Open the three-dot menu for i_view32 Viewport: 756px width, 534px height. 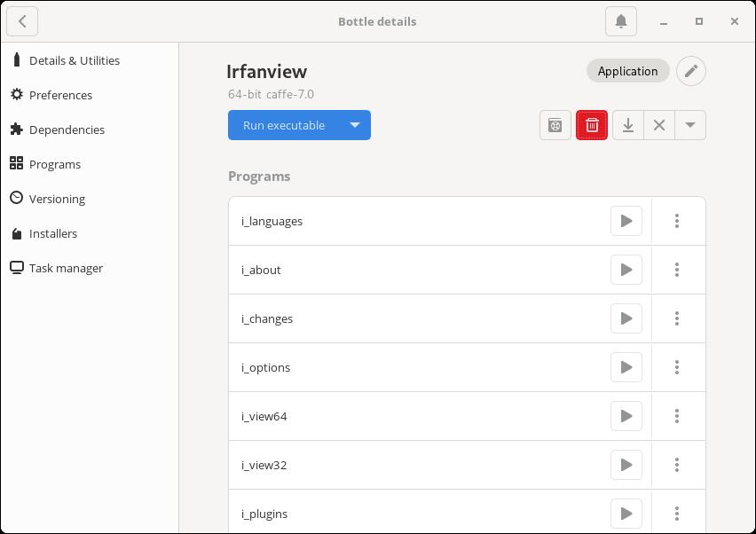[x=677, y=465]
